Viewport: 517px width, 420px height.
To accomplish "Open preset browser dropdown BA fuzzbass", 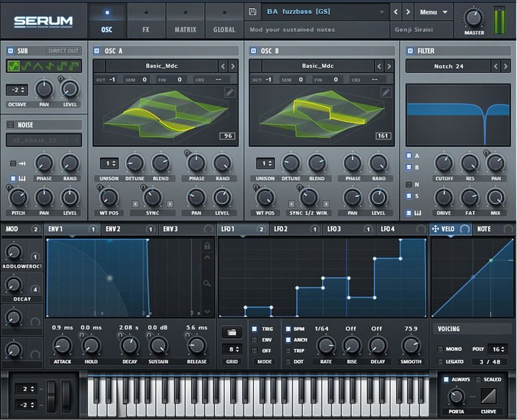I will [x=325, y=12].
